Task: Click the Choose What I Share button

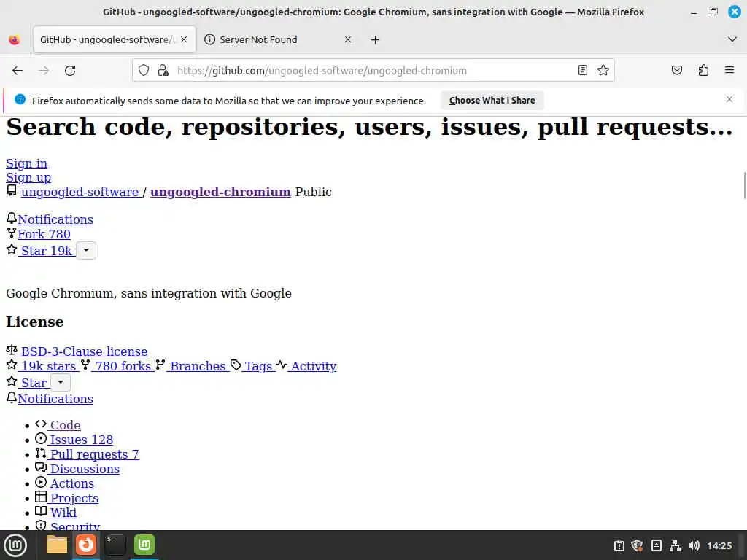Action: (492, 101)
